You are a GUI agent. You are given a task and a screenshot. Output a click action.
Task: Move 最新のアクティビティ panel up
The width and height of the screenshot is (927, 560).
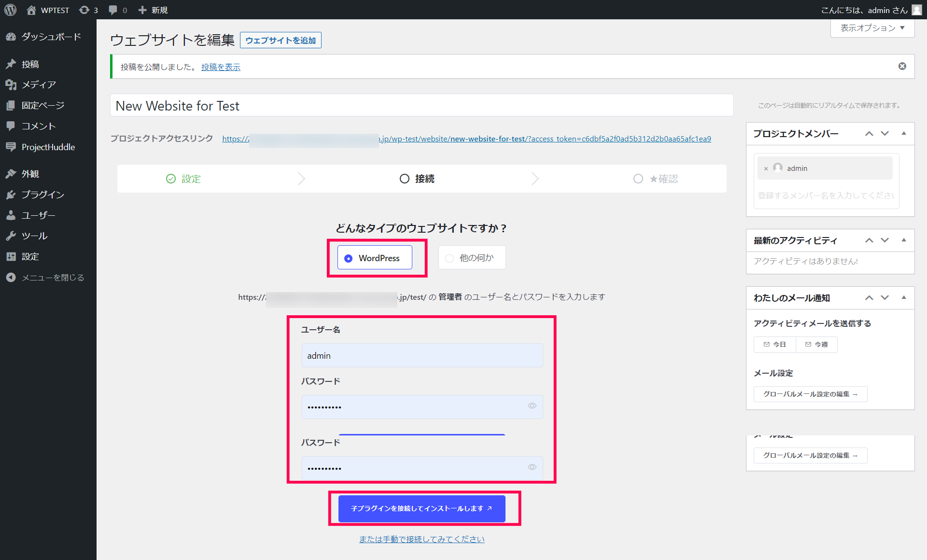(869, 240)
